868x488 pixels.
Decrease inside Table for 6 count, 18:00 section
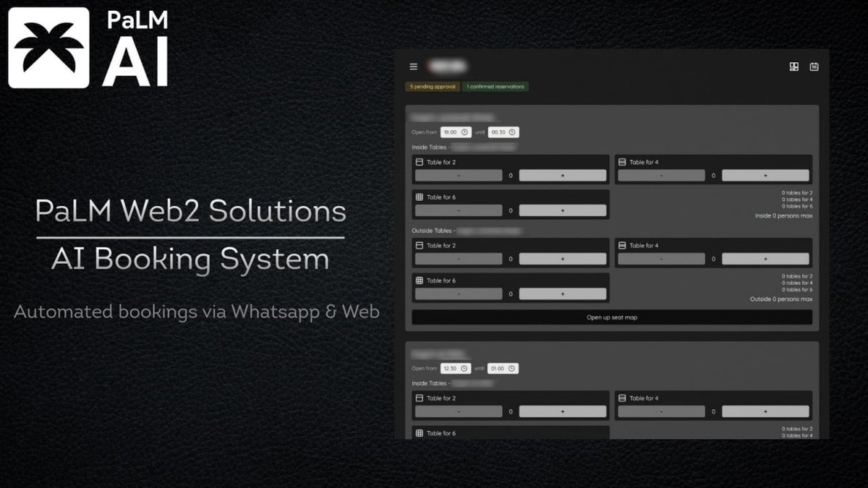459,210
